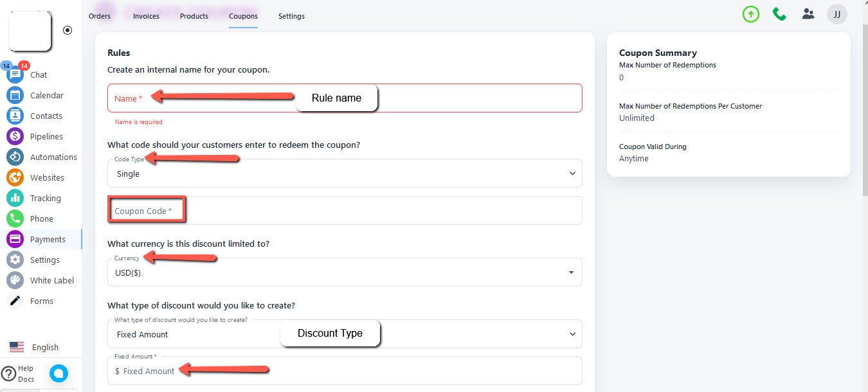868x392 pixels.
Task: Open the Contacts sidebar icon
Action: coord(15,116)
